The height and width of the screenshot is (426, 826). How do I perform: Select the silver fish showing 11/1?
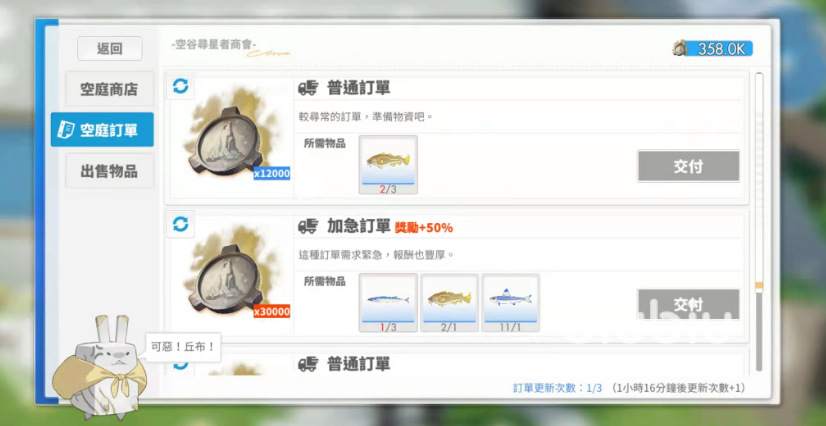tap(510, 302)
